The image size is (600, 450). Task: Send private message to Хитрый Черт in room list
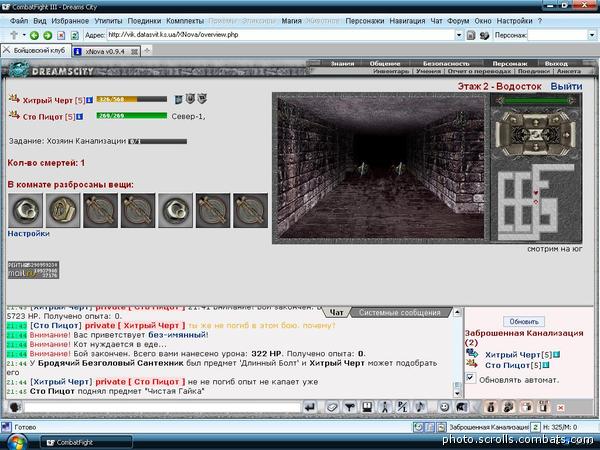click(x=471, y=354)
